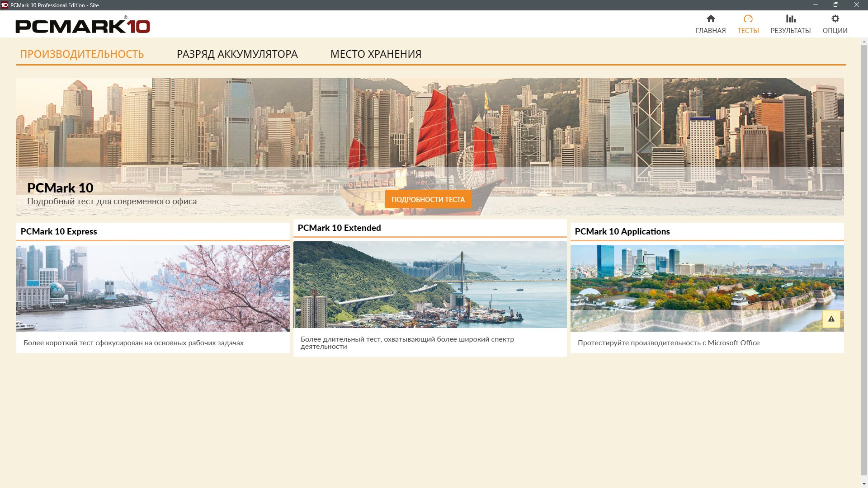Click the PCMark 10 Express cherry blossom thumbnail
The height and width of the screenshot is (488, 868).
point(153,288)
